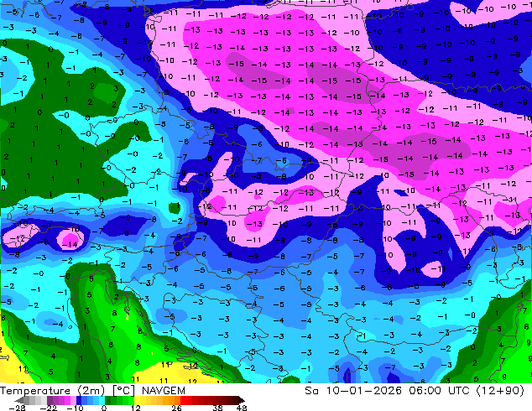
Task: Click the '[°C]' unit label
Action: click(124, 391)
